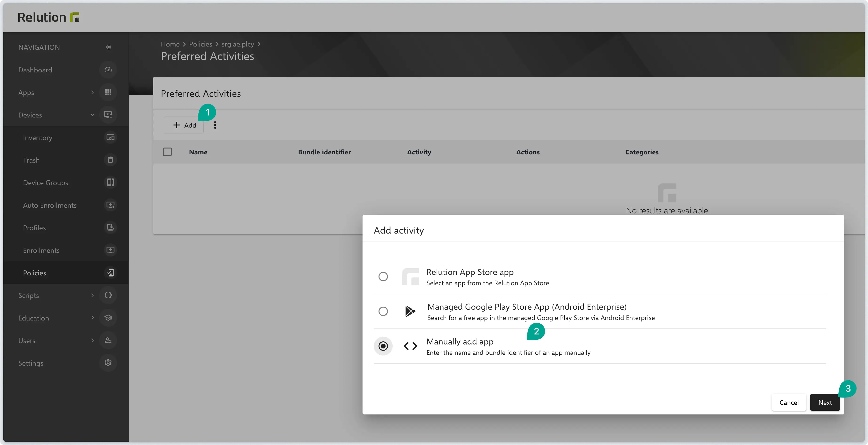868x445 pixels.
Task: Click the Dashboard gauge icon
Action: pos(108,70)
